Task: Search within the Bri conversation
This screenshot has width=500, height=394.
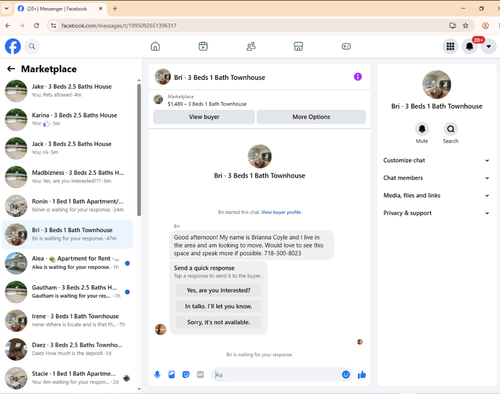Action: 451,129
